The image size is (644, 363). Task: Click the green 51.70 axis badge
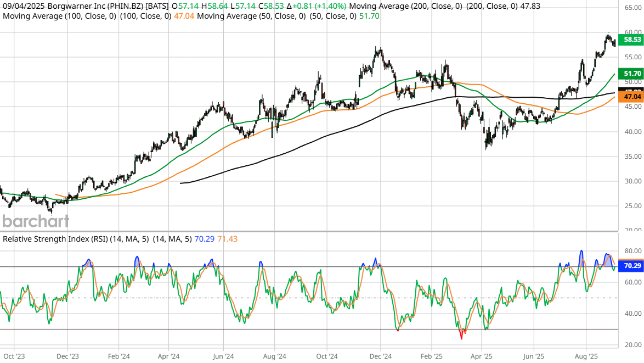tap(631, 74)
